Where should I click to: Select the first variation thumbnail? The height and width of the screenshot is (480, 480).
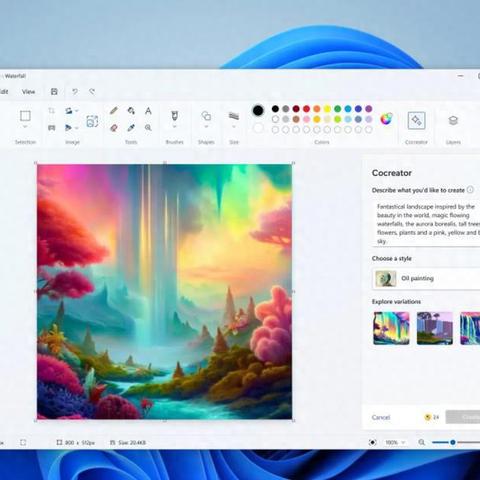[x=391, y=328]
